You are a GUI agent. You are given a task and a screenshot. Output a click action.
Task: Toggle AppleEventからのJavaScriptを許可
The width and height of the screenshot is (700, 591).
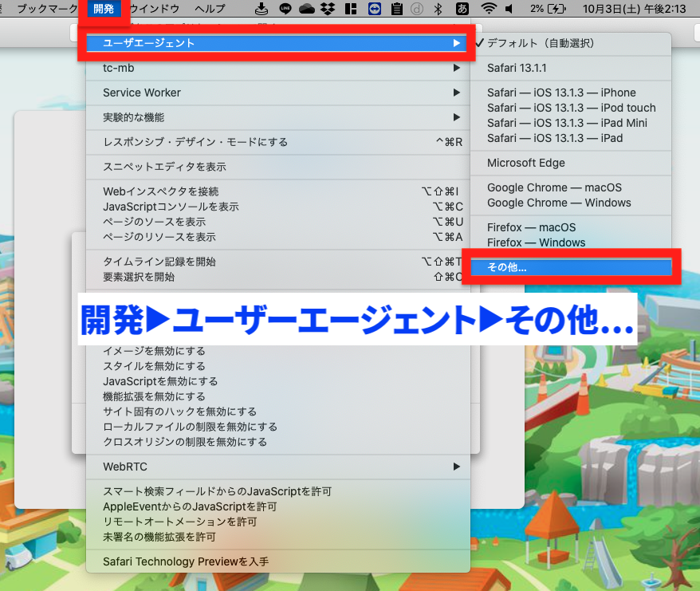277,506
